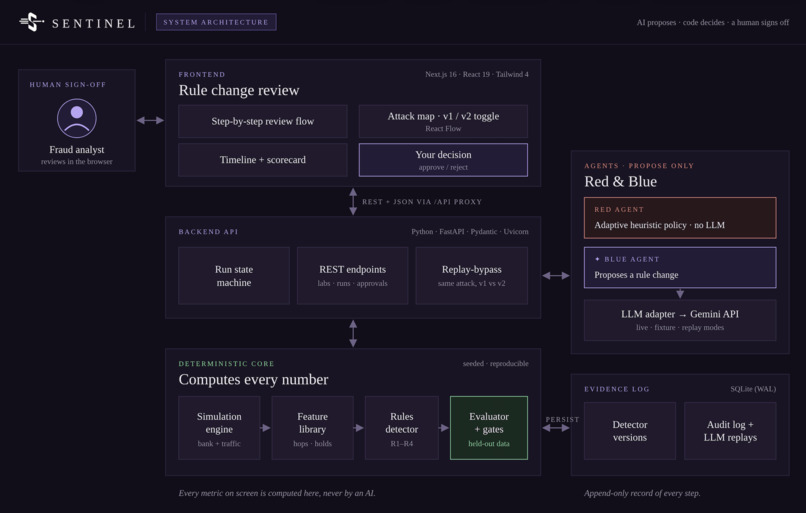The image size is (806, 513).
Task: Click the Simulation engine box
Action: [x=219, y=428]
